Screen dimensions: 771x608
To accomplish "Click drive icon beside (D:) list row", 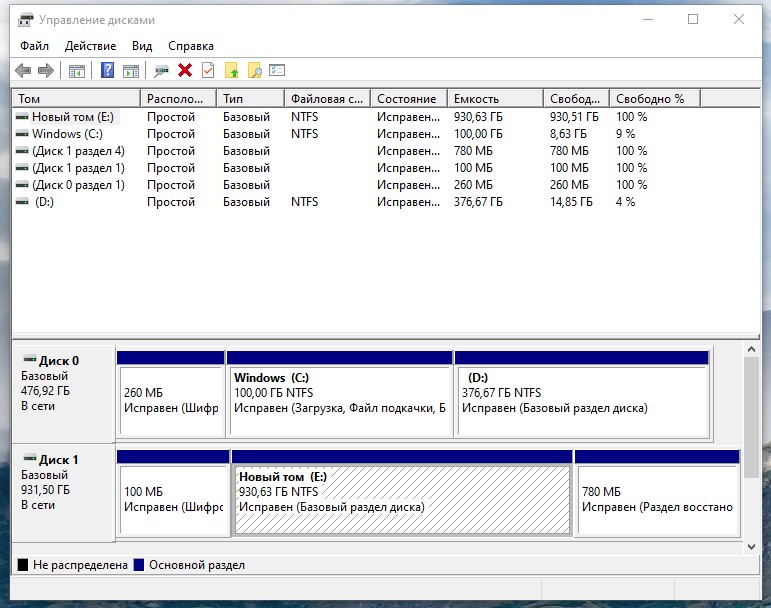I will [22, 202].
